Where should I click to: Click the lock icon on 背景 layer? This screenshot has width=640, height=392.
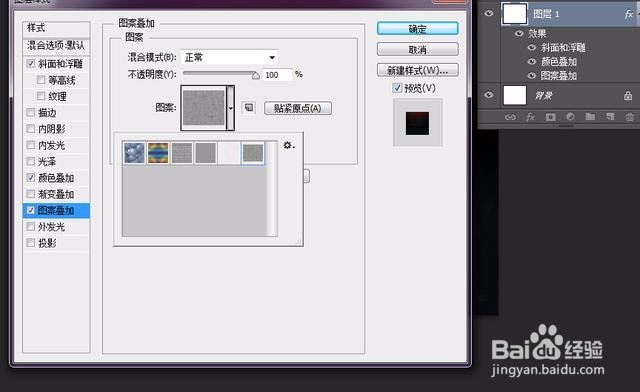tap(628, 96)
